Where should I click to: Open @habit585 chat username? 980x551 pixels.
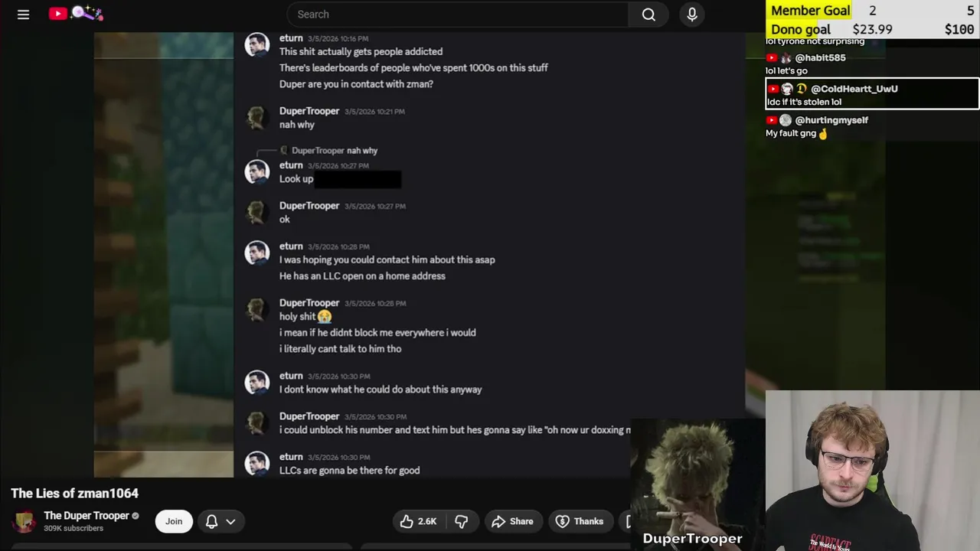coord(820,57)
